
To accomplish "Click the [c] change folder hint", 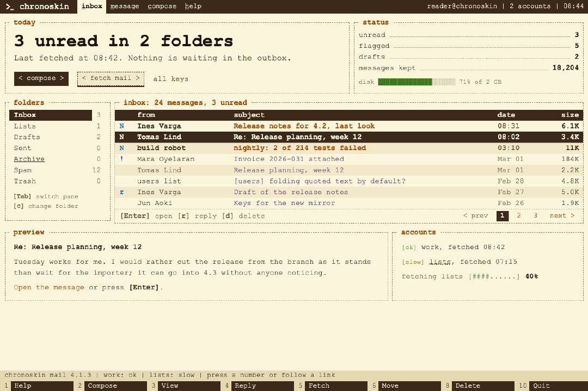I will [x=46, y=206].
